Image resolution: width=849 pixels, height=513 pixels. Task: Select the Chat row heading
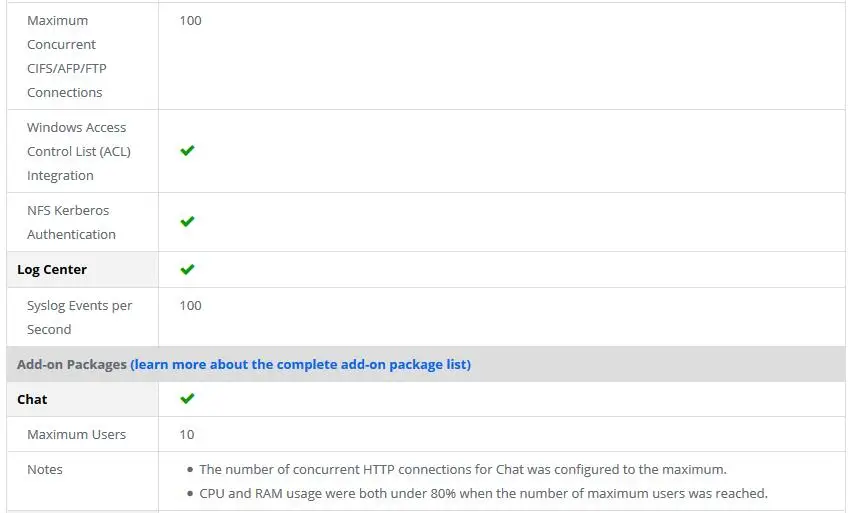[x=32, y=399]
